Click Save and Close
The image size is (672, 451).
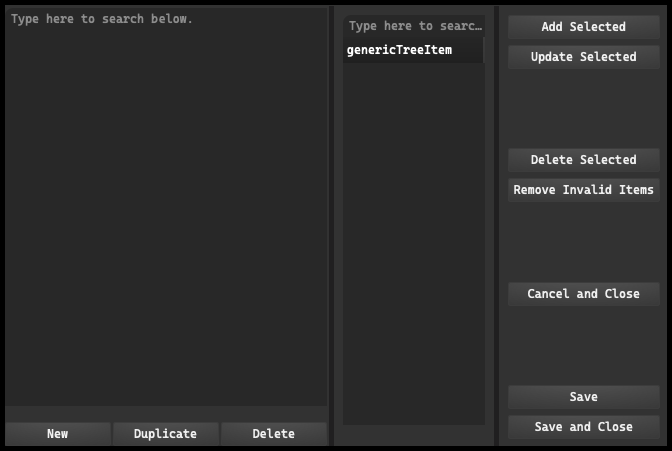(583, 427)
